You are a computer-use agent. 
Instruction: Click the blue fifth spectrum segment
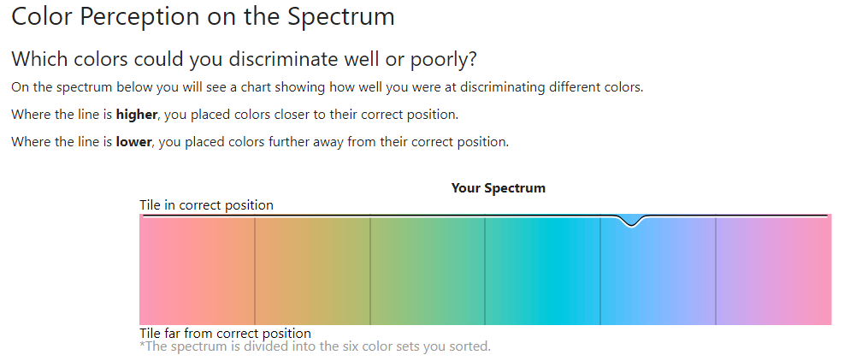(x=658, y=269)
